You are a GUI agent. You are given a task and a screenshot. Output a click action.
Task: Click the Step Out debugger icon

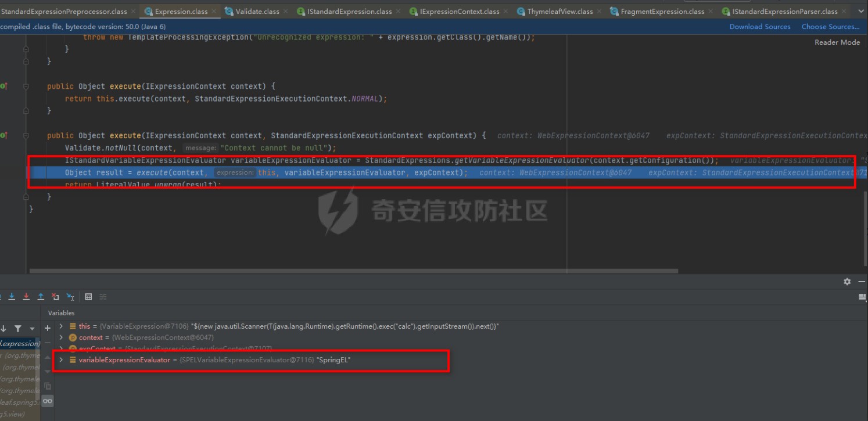41,297
